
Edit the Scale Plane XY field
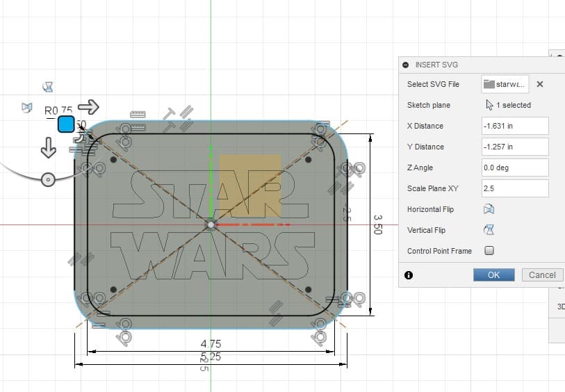[515, 188]
